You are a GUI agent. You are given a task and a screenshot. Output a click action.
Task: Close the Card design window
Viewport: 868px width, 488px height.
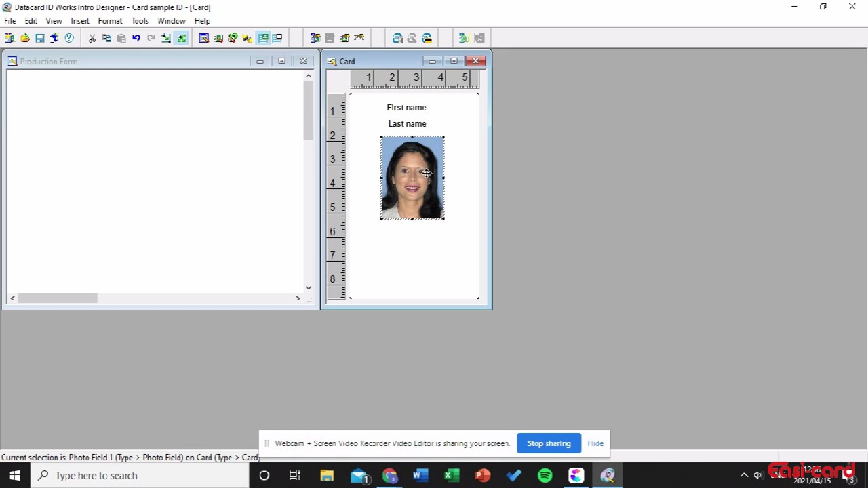click(x=475, y=61)
